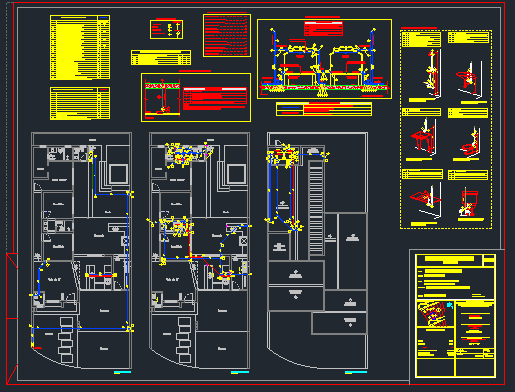
Task: Click the small legend box with red symbols
Action: pyautogui.click(x=166, y=29)
